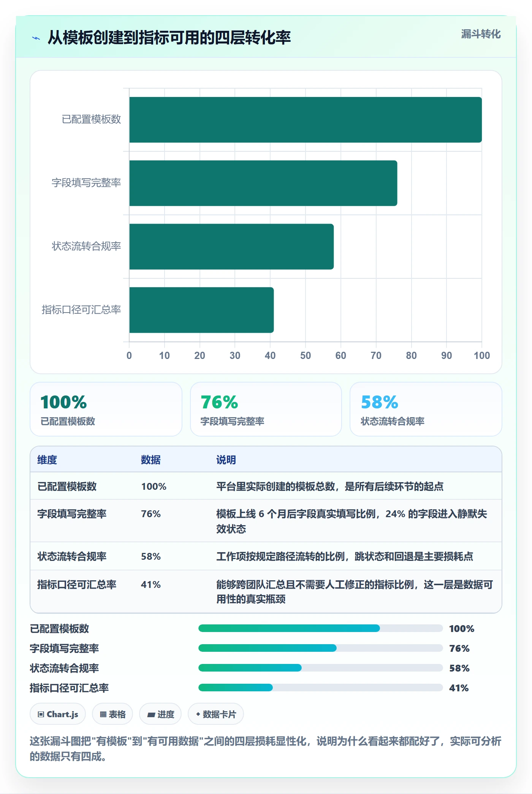Click the 状态流转合规率 progress bar
Viewport: 532px width, 794px height.
[x=321, y=668]
